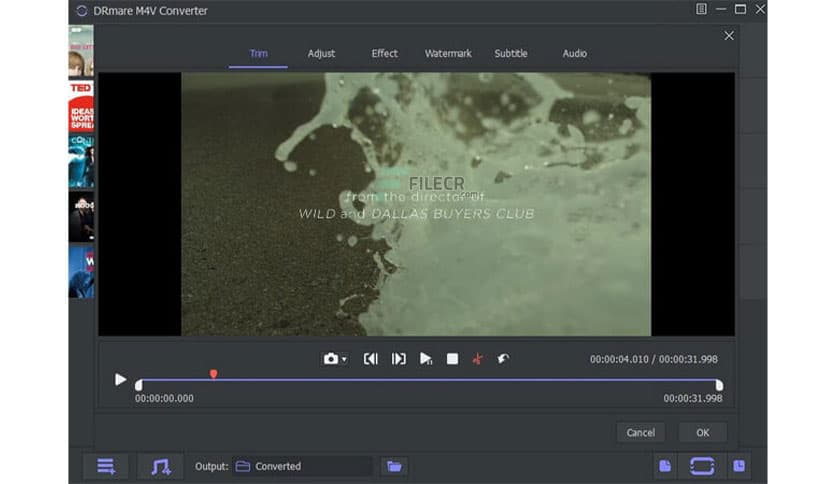Set trim end point bracket icon
836x484 pixels.
tap(398, 359)
